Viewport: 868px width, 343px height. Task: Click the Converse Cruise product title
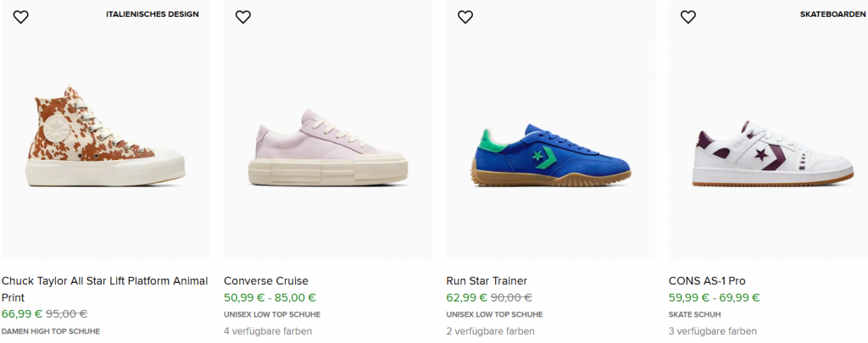[266, 281]
